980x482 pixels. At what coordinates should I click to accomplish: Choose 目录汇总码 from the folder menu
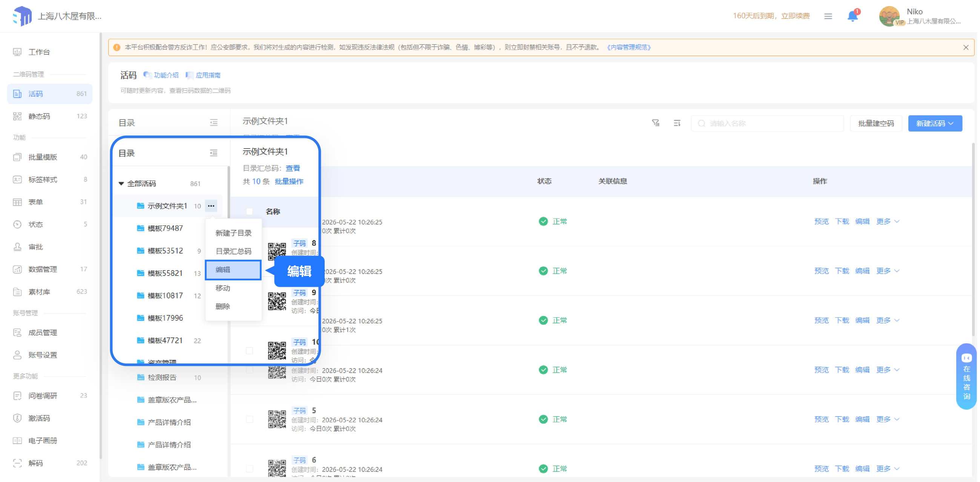coord(233,251)
